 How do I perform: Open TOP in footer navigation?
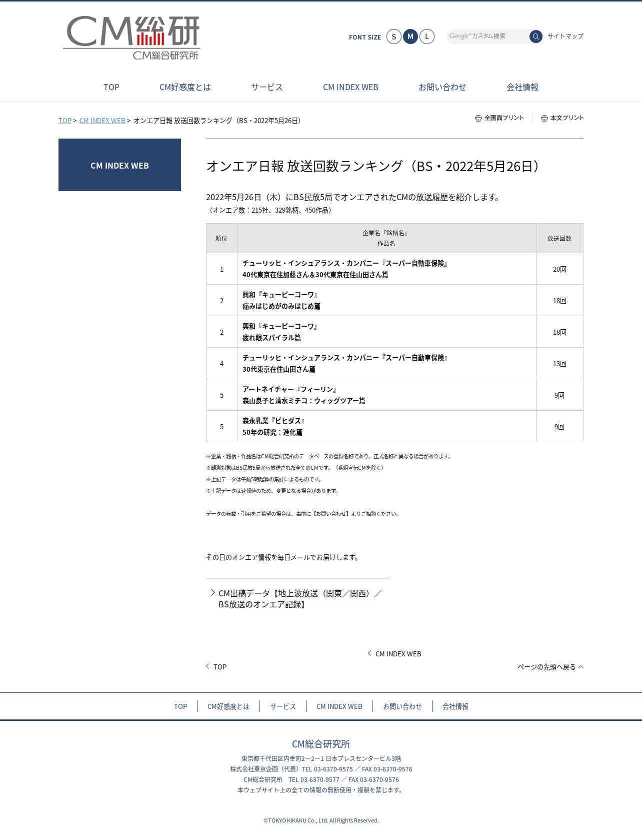180,706
